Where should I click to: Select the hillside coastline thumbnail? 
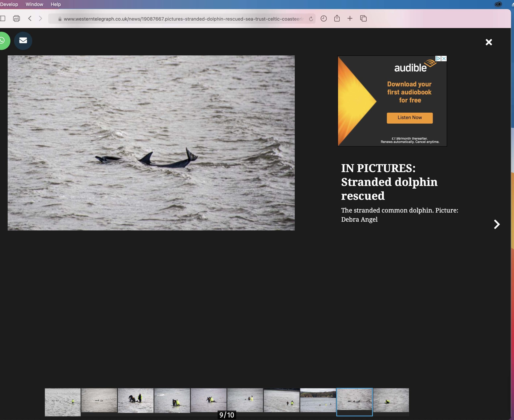pyautogui.click(x=318, y=400)
